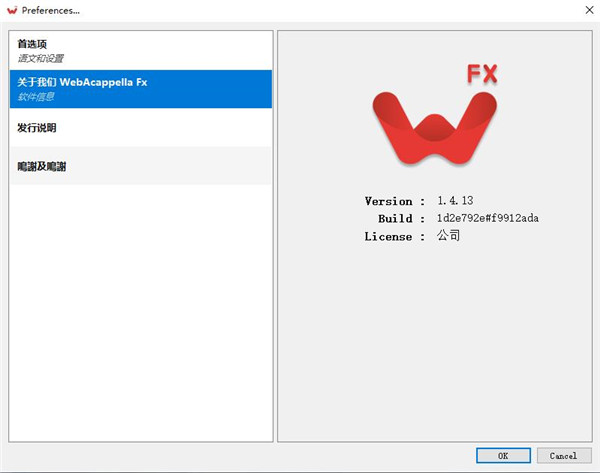
Task: Click version number 1.4.13
Action: [x=455, y=201]
